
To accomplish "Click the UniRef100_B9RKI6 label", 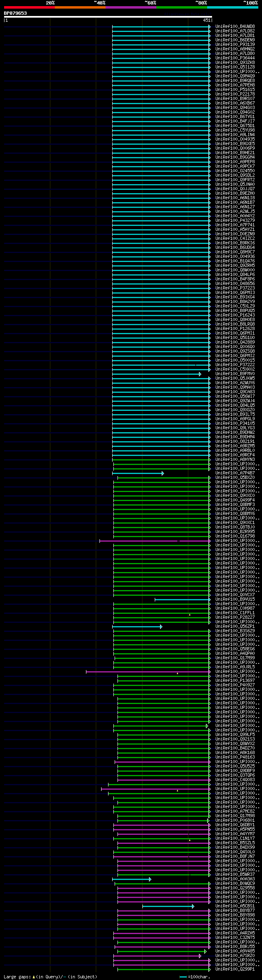I will tap(235, 243).
